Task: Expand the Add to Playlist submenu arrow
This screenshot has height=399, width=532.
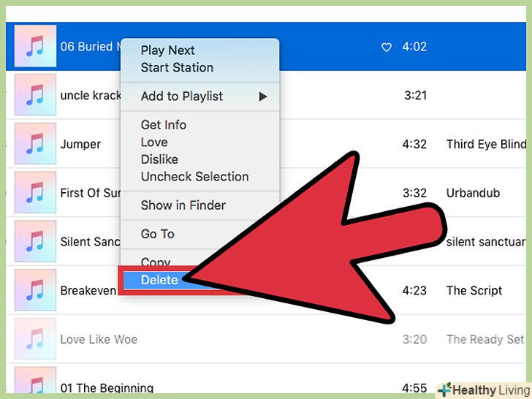Action: coord(262,96)
